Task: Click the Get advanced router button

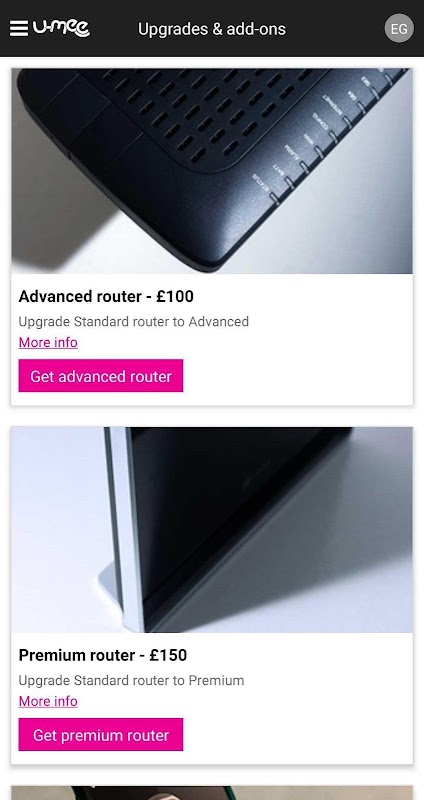Action: 101,376
